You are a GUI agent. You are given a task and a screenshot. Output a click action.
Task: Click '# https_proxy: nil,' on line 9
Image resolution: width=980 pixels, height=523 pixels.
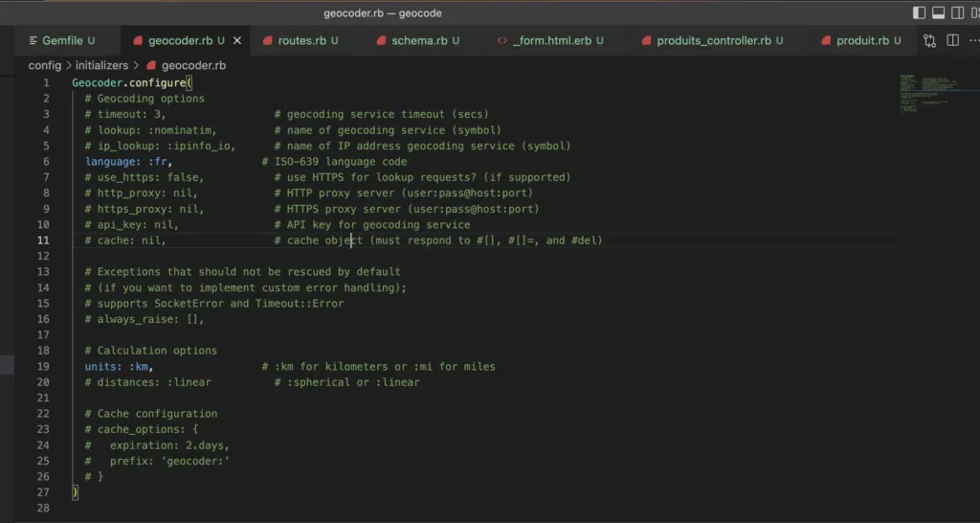[145, 208]
